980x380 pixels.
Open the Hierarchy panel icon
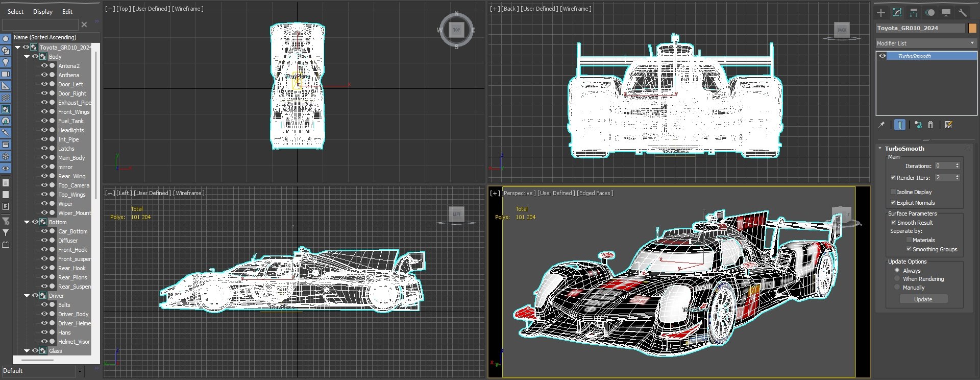(914, 13)
